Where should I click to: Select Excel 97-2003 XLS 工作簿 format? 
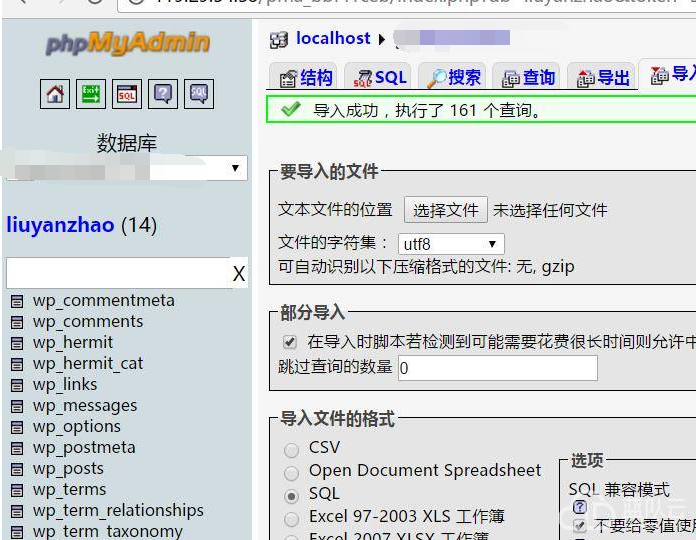pyautogui.click(x=292, y=519)
